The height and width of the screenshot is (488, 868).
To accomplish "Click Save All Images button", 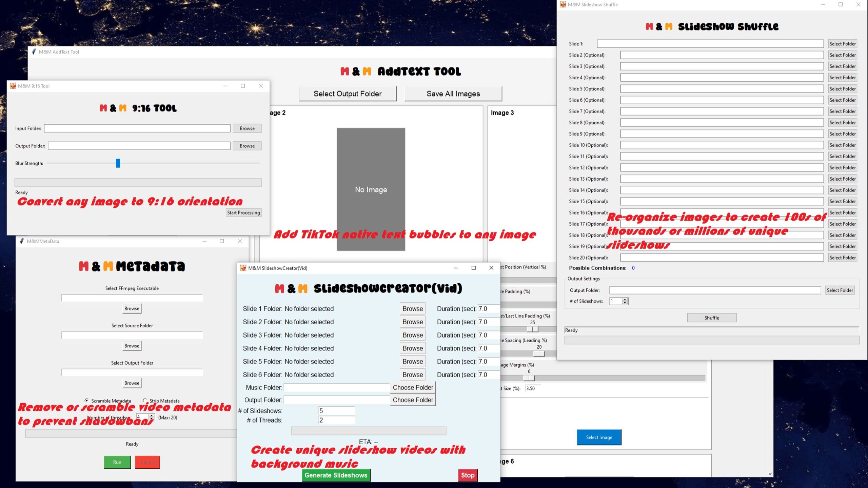I will coord(453,94).
